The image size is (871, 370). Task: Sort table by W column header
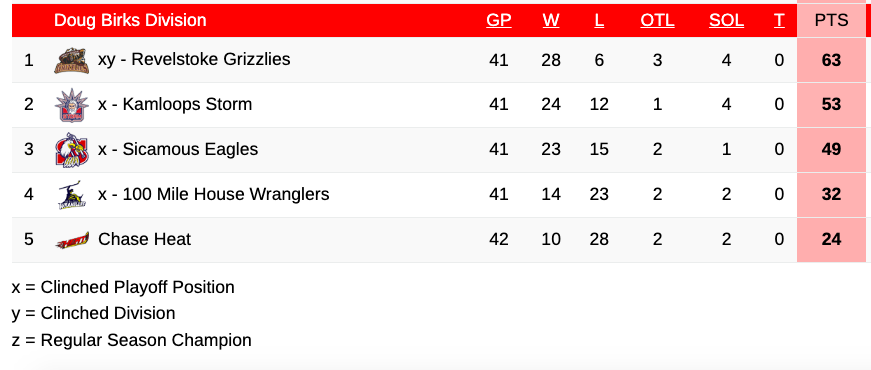pyautogui.click(x=551, y=21)
